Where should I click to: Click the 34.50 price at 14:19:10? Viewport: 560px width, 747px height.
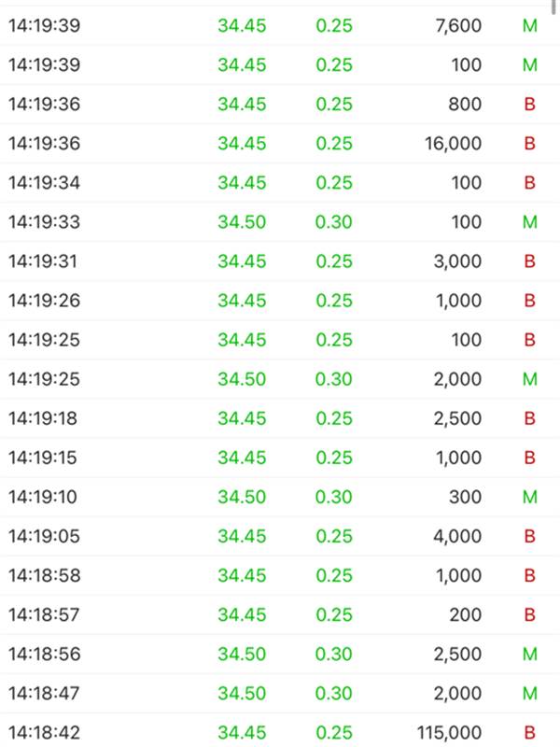pyautogui.click(x=242, y=497)
